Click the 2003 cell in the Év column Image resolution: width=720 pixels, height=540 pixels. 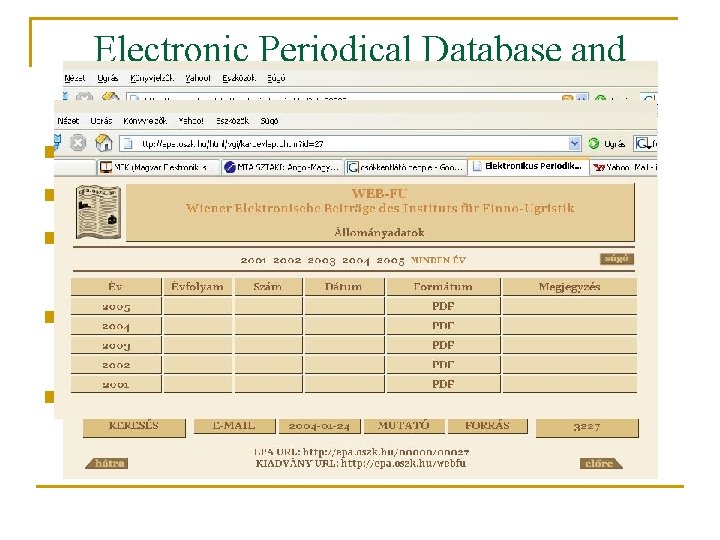click(116, 345)
